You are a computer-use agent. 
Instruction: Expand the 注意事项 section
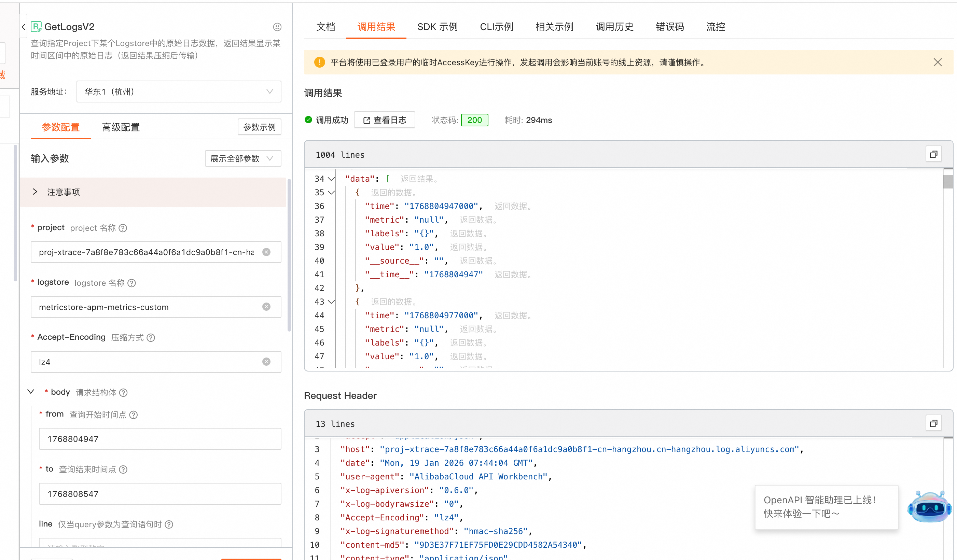(35, 192)
